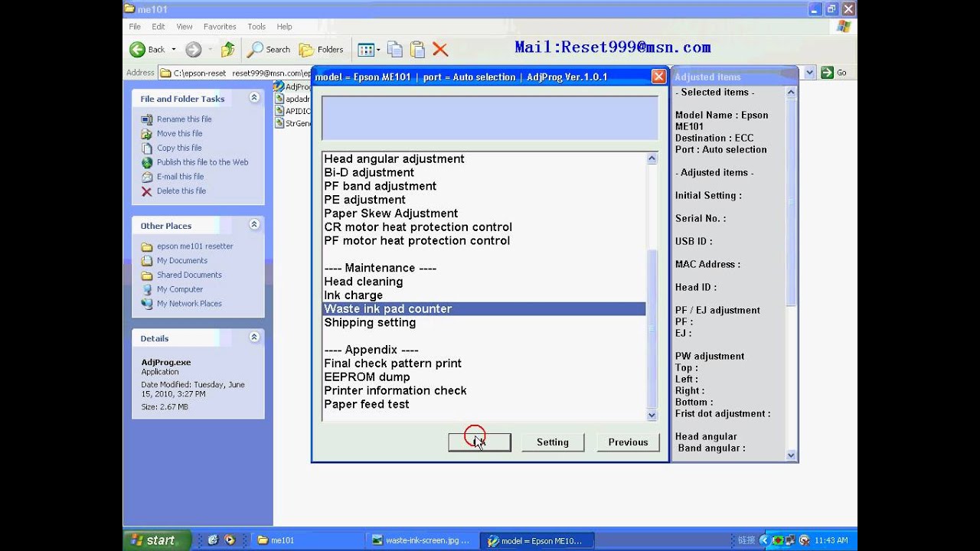Click Move this file task
This screenshot has width=980, height=551.
coord(179,134)
